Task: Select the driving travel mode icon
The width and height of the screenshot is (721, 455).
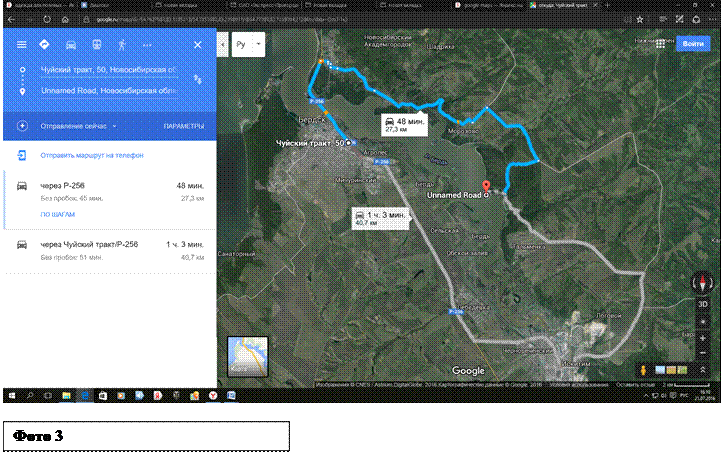Action: pos(70,45)
